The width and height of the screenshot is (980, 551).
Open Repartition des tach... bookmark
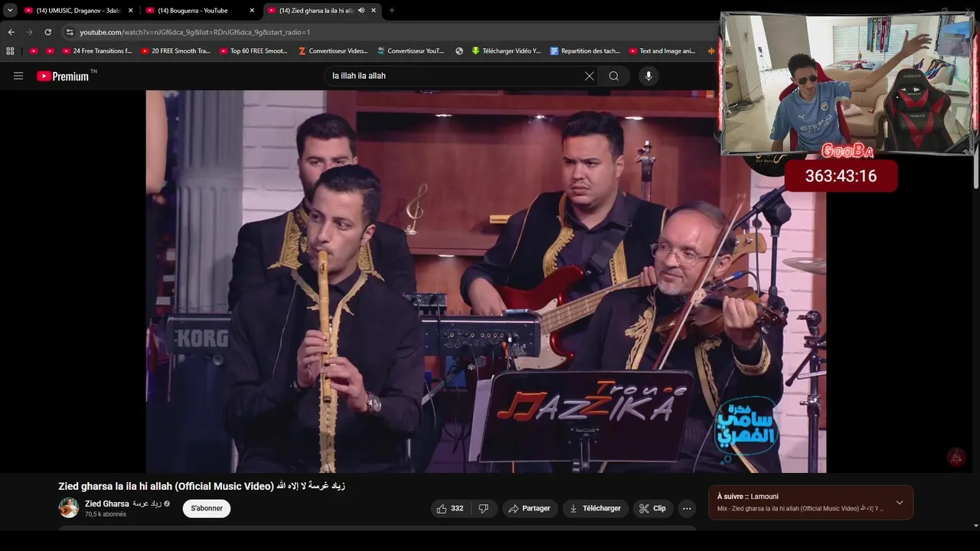[x=586, y=51]
